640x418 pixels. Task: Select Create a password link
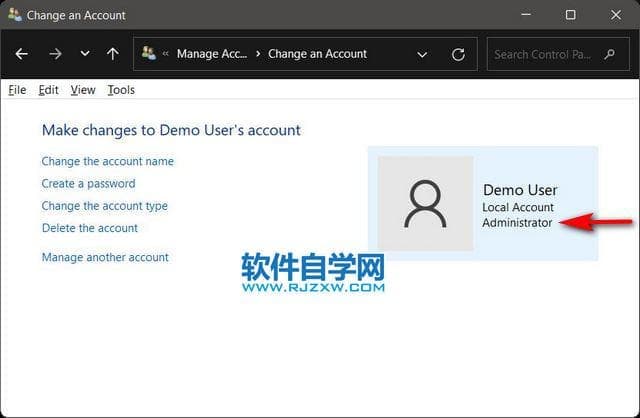tap(88, 184)
